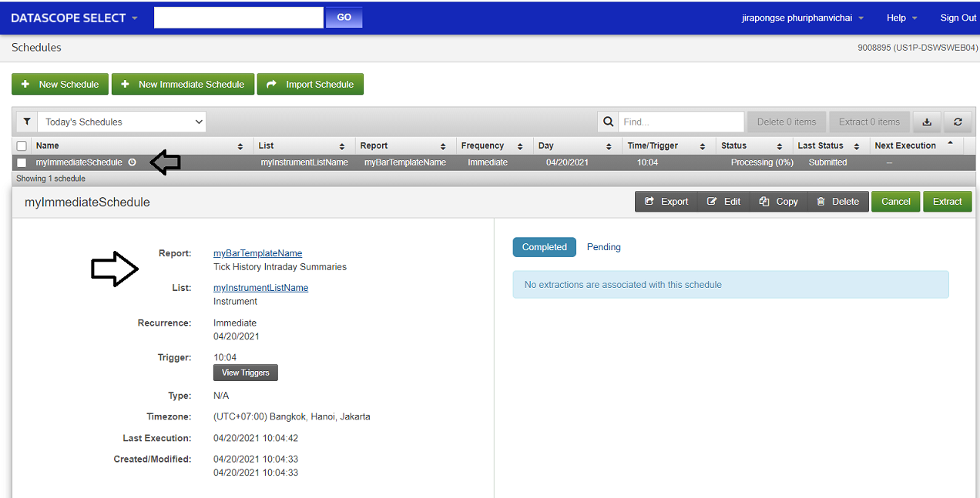The image size is (980, 498).
Task: Open the myBarTemplateName report link
Action: pyautogui.click(x=257, y=253)
